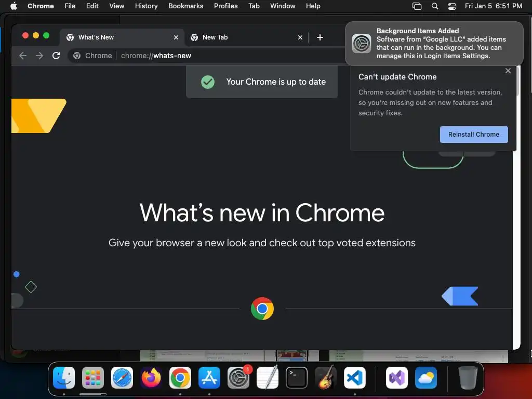The width and height of the screenshot is (532, 399).
Task: Click the Stage Manager icon in menu bar
Action: pos(417,6)
